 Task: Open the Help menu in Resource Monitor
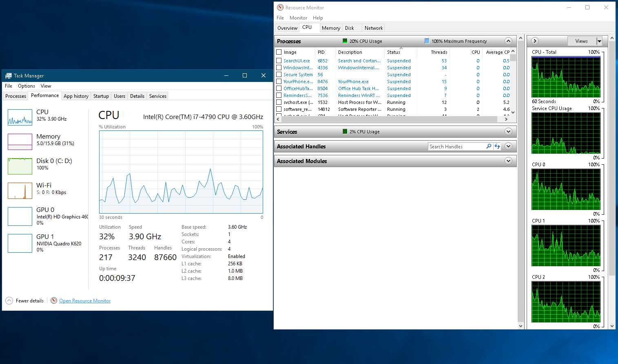pos(318,18)
